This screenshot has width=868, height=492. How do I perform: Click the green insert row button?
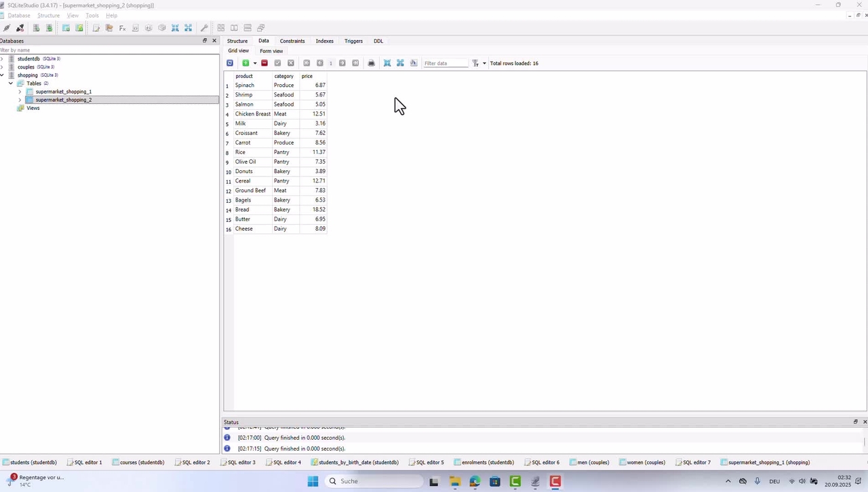click(x=245, y=63)
